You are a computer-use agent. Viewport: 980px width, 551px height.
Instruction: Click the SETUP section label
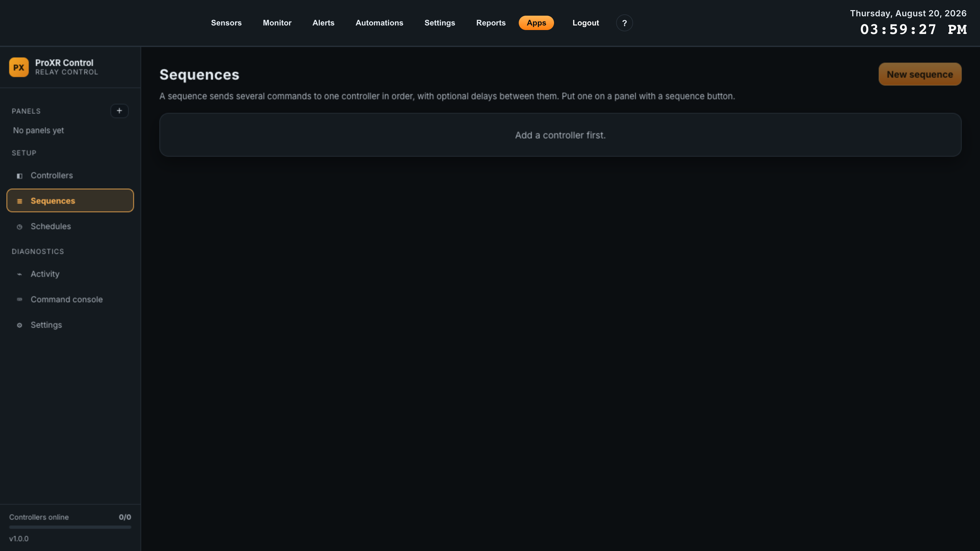pyautogui.click(x=24, y=153)
